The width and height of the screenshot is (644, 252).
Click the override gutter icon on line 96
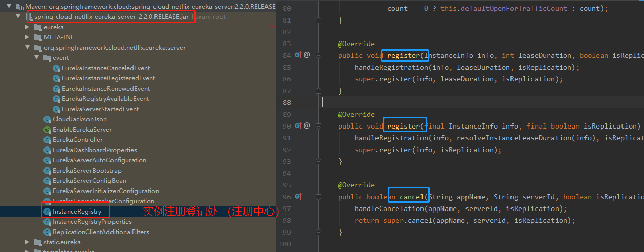click(x=298, y=196)
